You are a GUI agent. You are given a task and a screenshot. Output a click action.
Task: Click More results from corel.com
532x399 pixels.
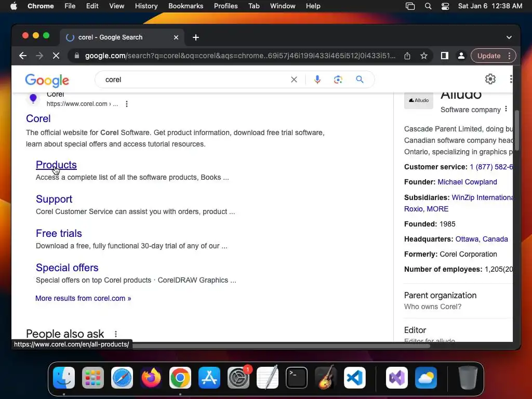(x=83, y=298)
